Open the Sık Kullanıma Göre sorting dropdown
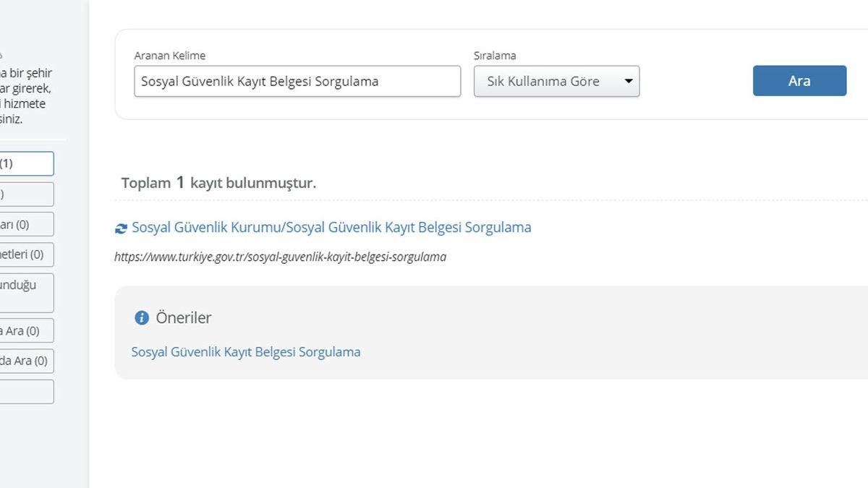Viewport: 868px width, 488px height. [x=556, y=81]
